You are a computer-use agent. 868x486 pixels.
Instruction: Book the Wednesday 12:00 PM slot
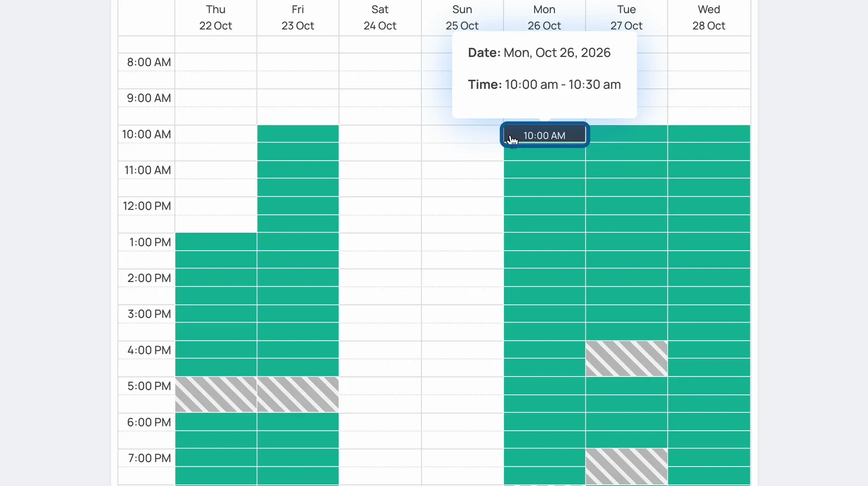point(709,206)
